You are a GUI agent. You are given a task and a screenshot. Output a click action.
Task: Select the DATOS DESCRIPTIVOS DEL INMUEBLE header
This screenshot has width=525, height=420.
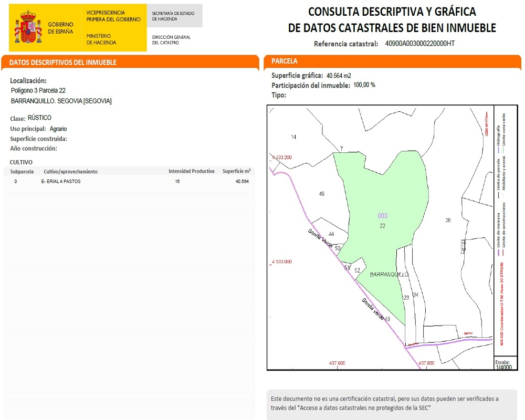[63, 62]
